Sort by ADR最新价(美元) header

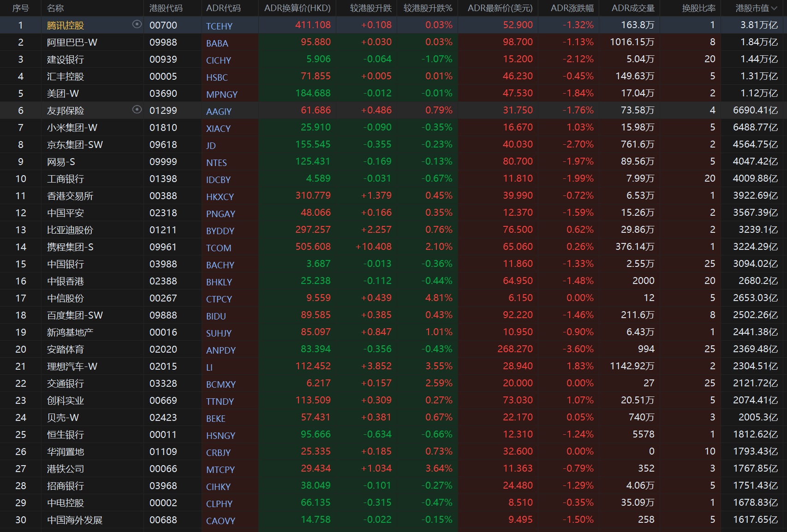[500, 8]
